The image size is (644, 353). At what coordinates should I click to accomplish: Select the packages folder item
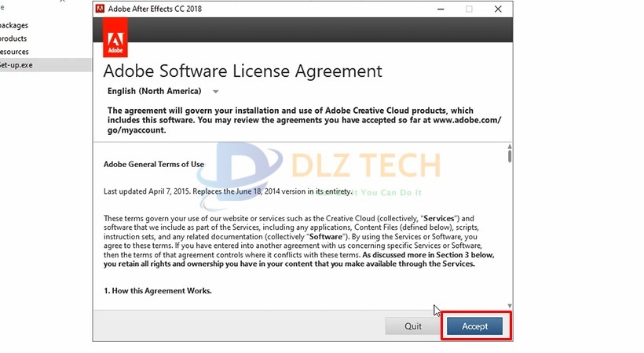coord(14,25)
